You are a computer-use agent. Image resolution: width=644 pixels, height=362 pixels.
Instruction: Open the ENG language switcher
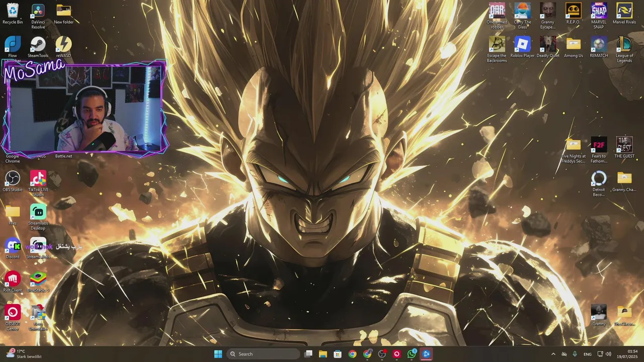587,354
